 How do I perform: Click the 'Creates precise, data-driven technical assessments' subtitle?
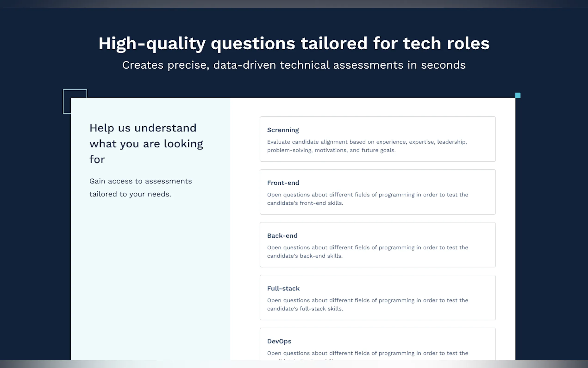[x=294, y=65]
